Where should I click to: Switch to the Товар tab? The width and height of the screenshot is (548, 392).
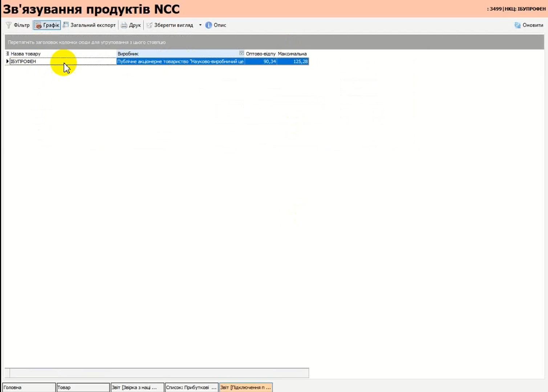(x=83, y=387)
